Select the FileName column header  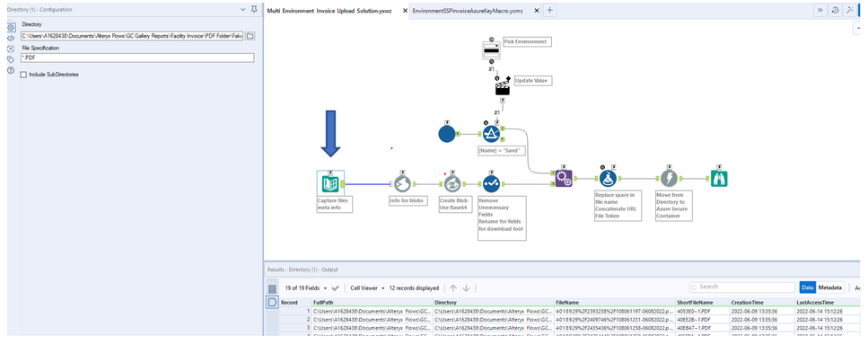click(615, 303)
